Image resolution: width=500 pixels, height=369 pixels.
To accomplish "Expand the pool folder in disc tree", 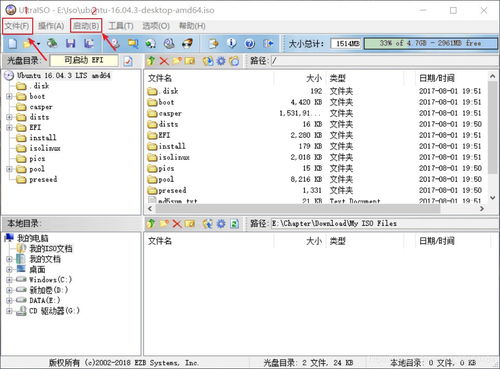I will click(9, 169).
